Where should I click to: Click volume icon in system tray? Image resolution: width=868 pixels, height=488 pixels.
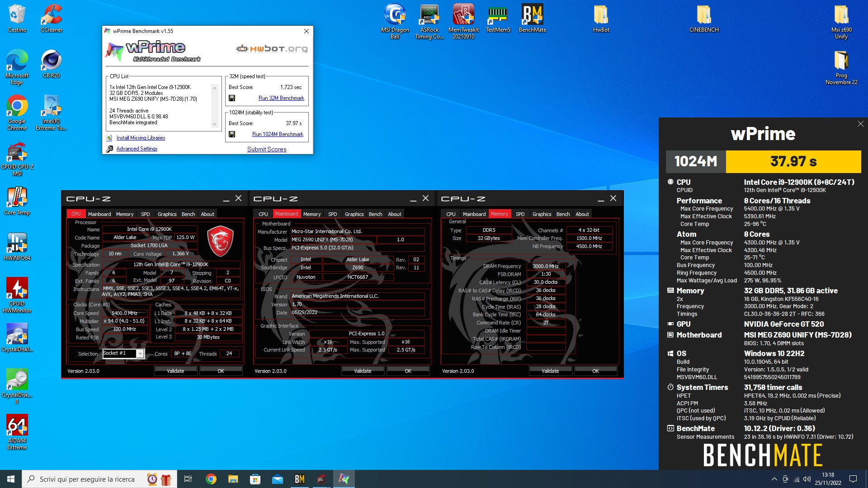pos(807,479)
